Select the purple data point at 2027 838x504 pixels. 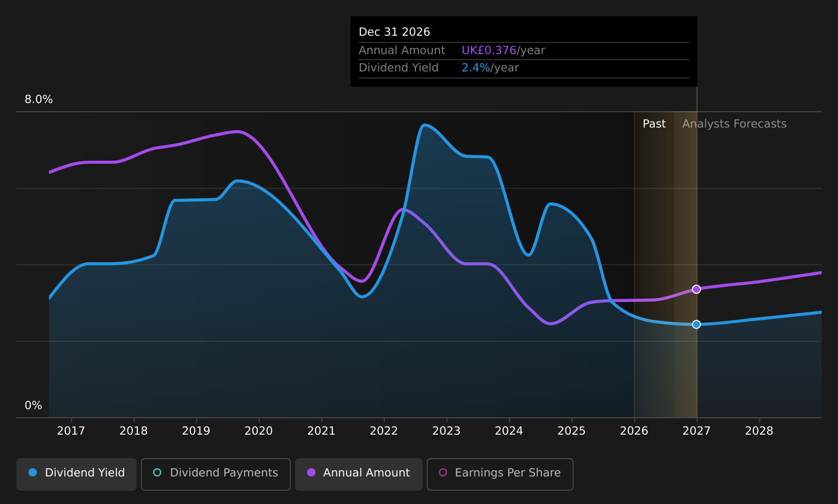tap(696, 289)
